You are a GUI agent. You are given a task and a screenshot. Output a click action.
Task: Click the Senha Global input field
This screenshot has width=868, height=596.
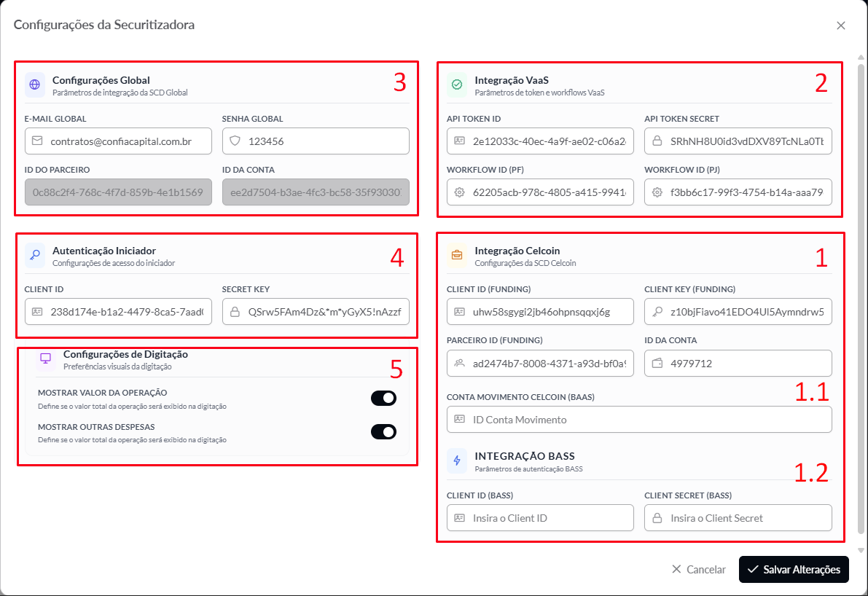(x=316, y=141)
